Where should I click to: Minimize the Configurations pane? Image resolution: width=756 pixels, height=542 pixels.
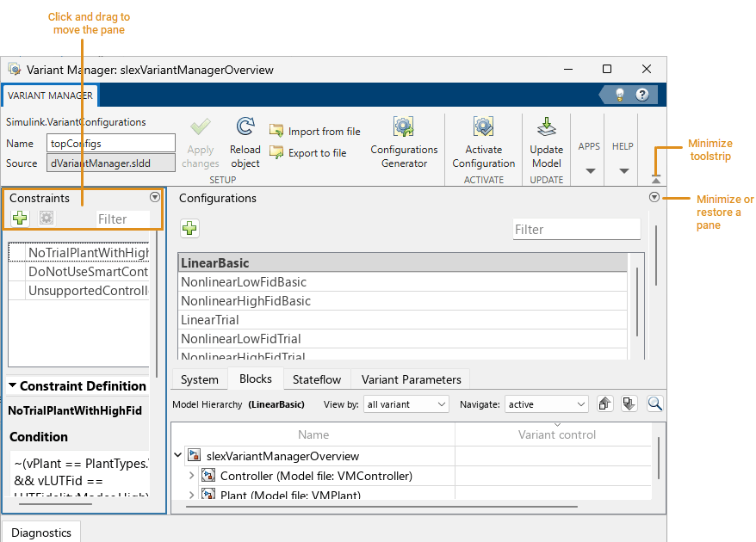click(x=654, y=197)
